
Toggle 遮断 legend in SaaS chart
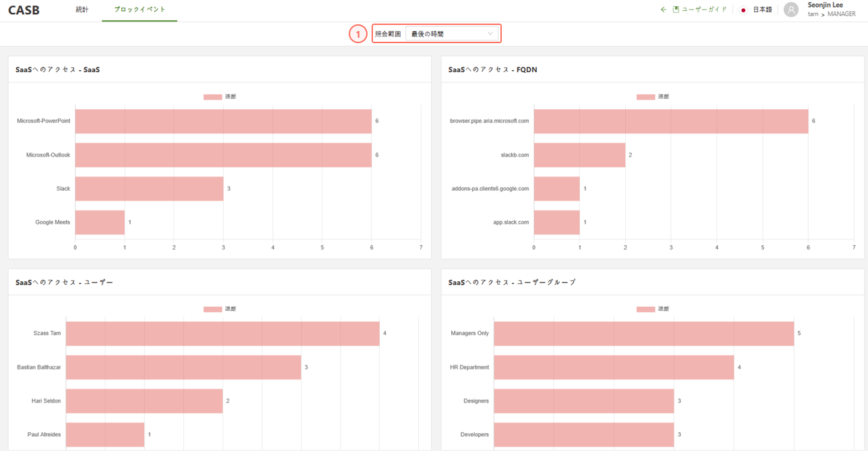(220, 97)
